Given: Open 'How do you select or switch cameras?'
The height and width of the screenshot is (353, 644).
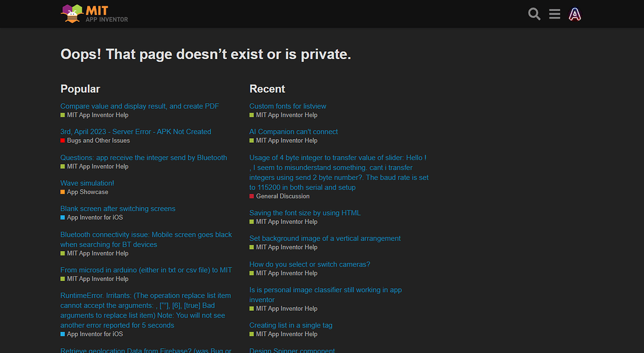Looking at the screenshot, I should click(x=310, y=264).
